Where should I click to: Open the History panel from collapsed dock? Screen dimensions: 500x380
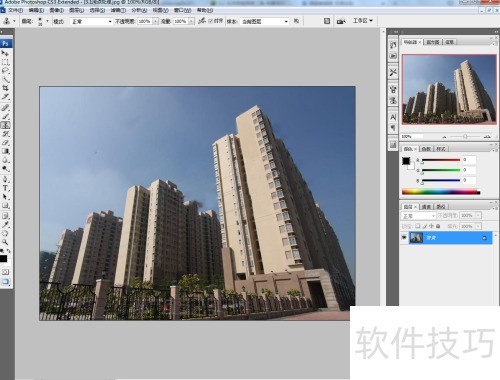(x=393, y=45)
